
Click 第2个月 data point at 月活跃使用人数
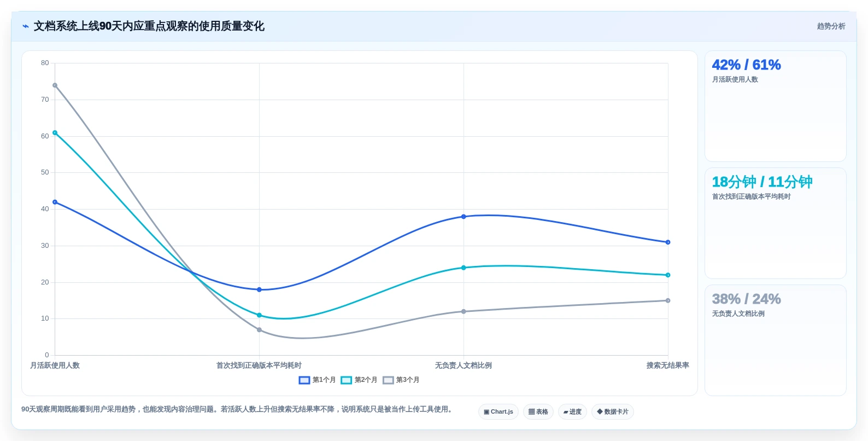click(55, 132)
